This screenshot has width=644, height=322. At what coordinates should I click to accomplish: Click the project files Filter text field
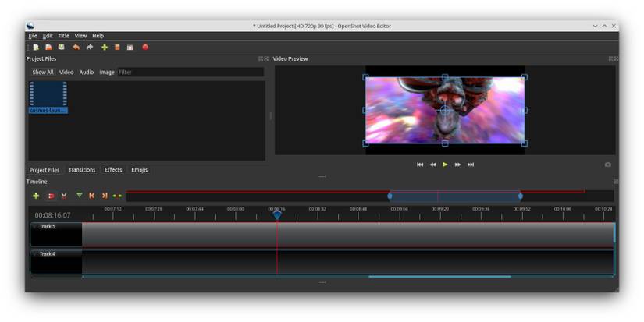click(190, 73)
